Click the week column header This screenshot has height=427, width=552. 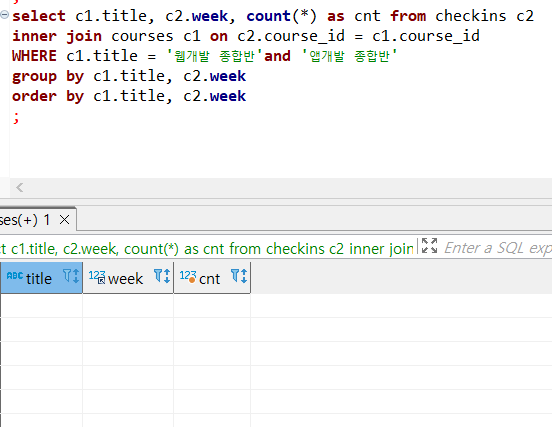point(128,278)
